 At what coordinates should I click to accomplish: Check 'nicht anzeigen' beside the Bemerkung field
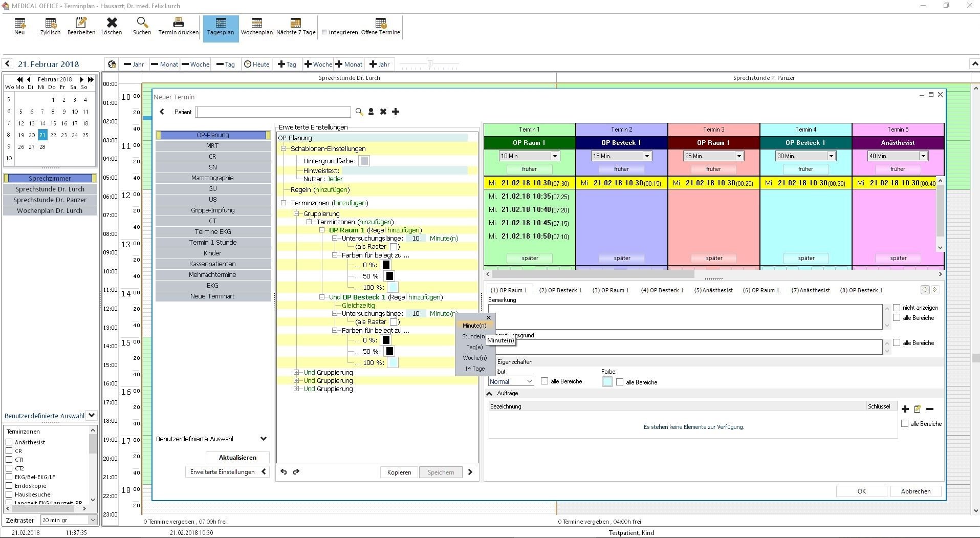click(x=896, y=307)
